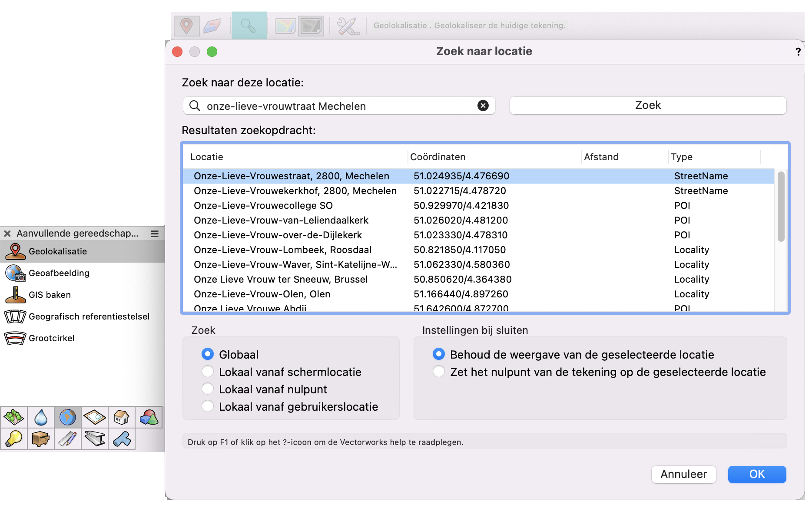
Task: Open the globe GIS tool set
Action: tap(68, 418)
